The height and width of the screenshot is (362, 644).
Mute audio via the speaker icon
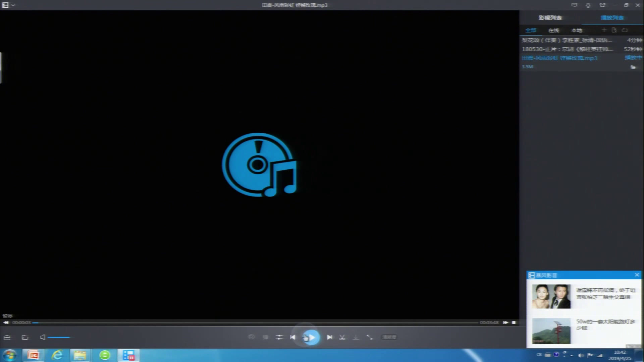pyautogui.click(x=42, y=337)
